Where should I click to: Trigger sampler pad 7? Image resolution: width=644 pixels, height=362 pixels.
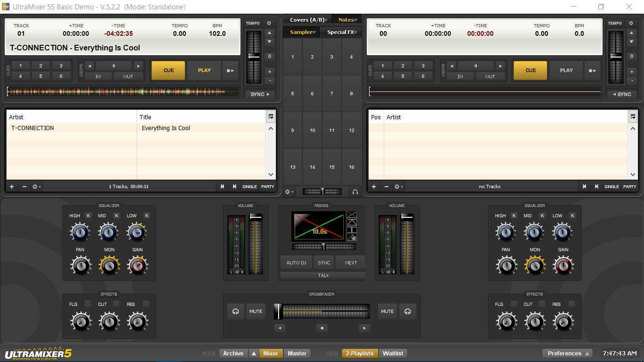(x=331, y=93)
